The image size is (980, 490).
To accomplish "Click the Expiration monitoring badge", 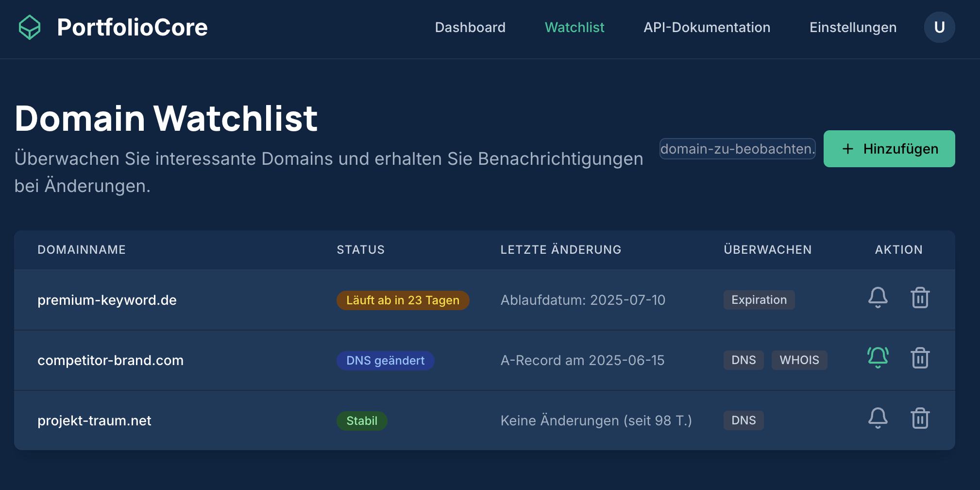I will click(759, 300).
